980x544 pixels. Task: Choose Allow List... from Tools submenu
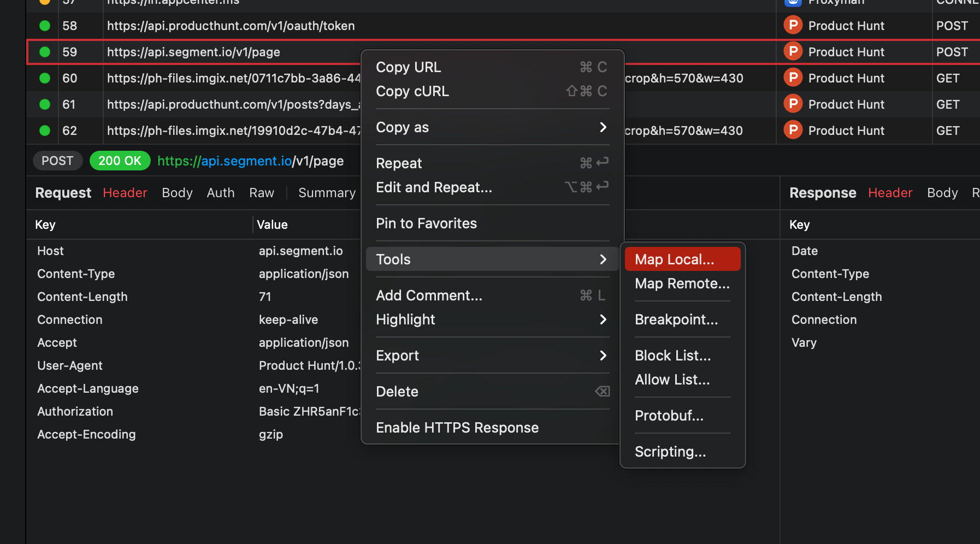[x=682, y=380]
